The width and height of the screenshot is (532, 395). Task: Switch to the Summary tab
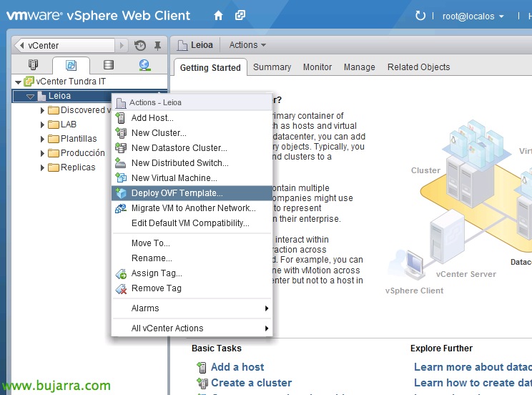pos(272,67)
